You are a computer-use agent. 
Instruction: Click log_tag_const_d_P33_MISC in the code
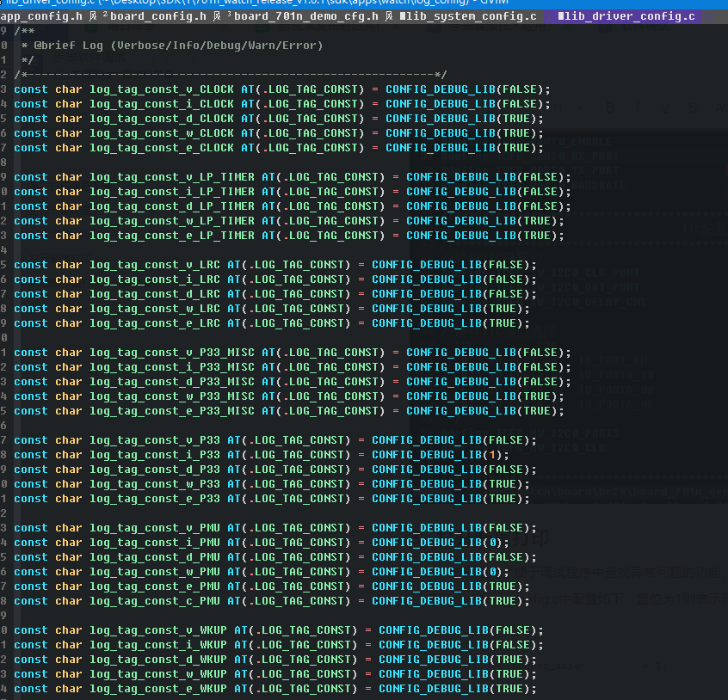coord(172,382)
